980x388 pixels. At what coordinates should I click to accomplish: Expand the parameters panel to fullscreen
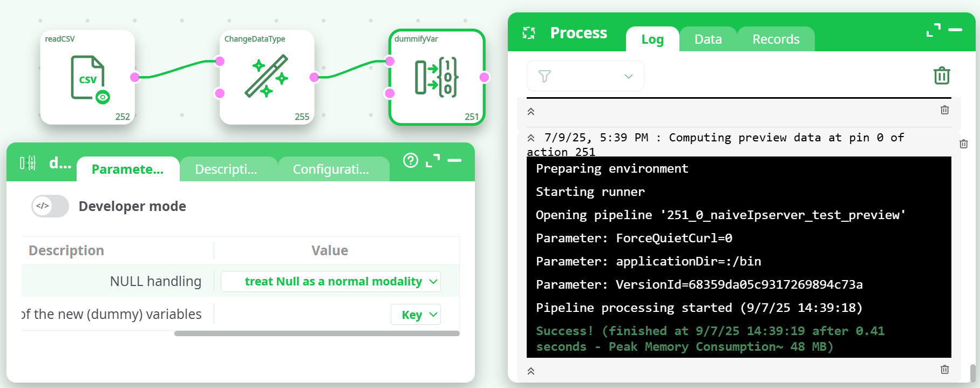tap(433, 160)
